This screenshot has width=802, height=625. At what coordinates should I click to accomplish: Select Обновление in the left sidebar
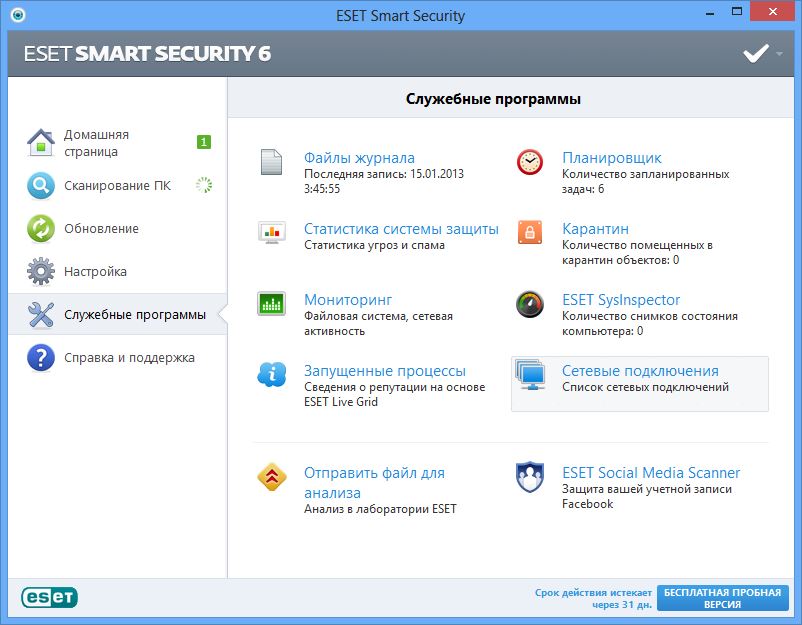pos(101,229)
